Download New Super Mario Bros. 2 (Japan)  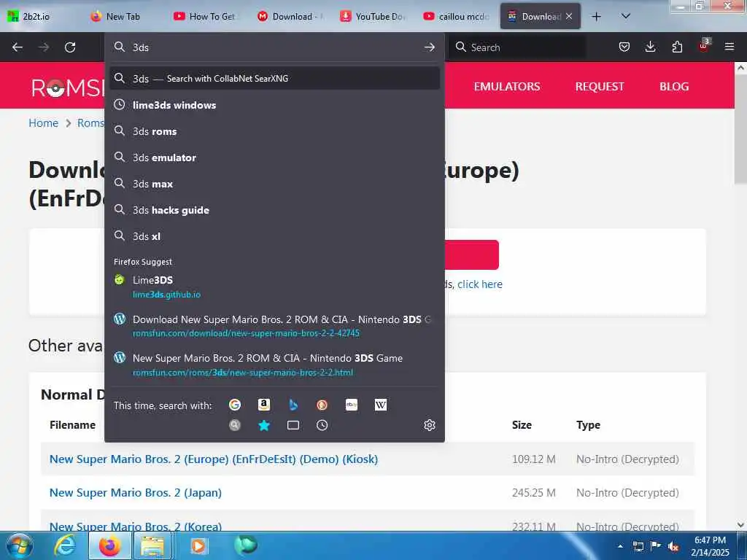click(135, 492)
